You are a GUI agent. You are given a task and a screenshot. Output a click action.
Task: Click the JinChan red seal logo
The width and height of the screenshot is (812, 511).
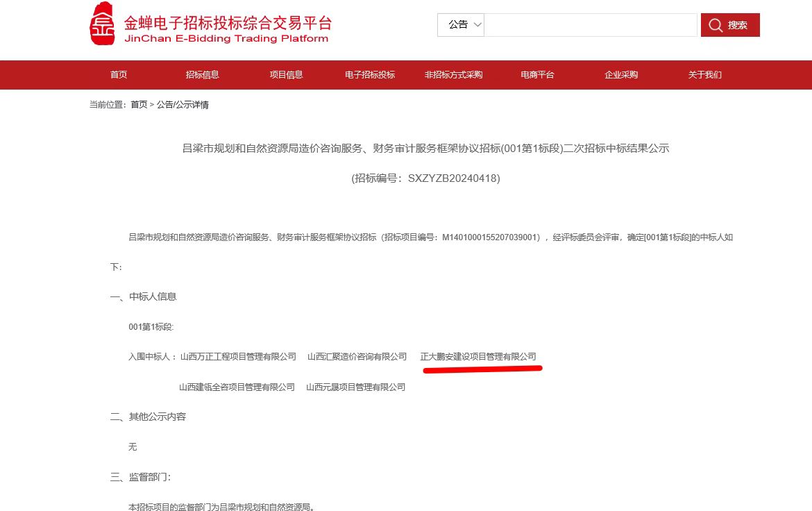(x=102, y=24)
